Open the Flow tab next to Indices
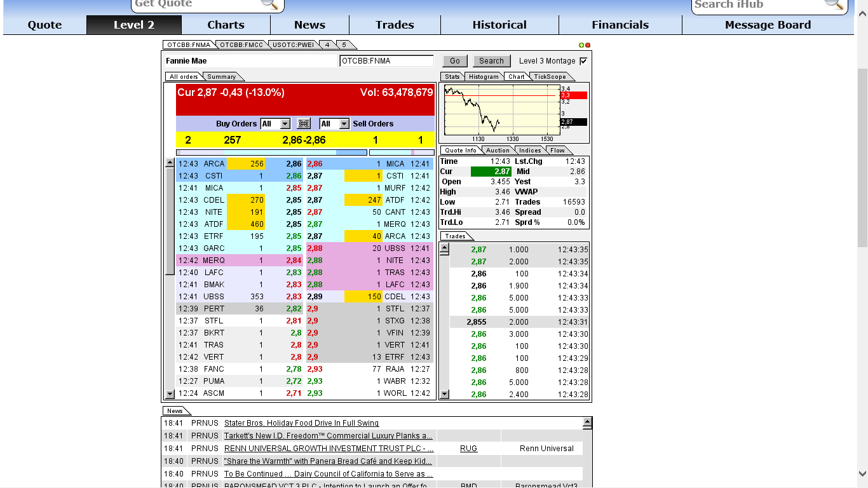 [559, 150]
